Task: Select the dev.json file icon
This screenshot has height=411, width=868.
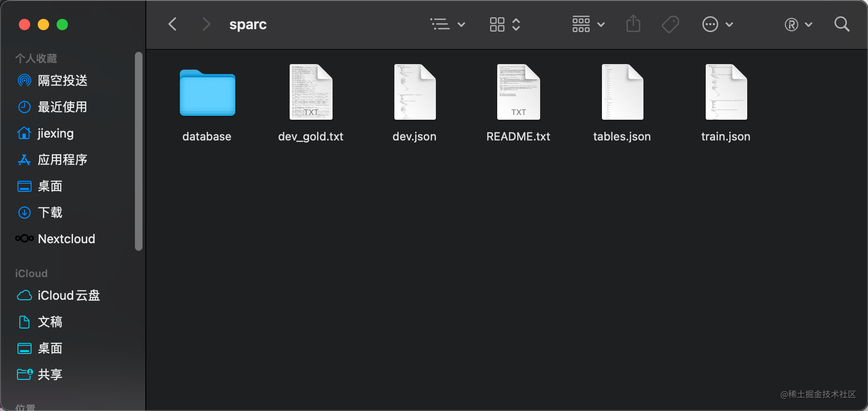Action: pyautogui.click(x=415, y=92)
